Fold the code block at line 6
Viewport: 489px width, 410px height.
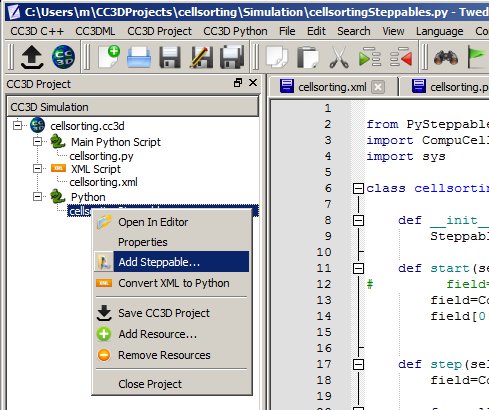pos(358,188)
